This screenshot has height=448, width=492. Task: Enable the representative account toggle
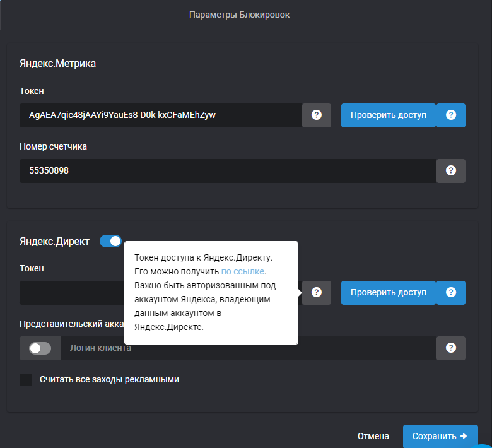(x=40, y=348)
